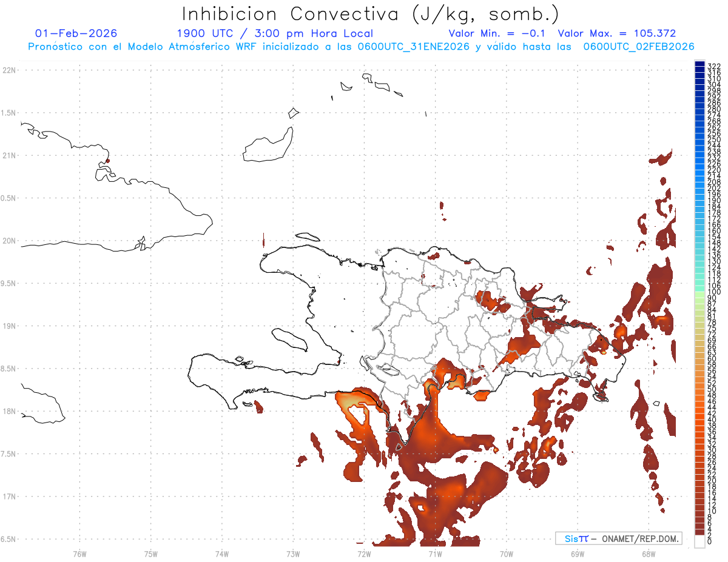Click the '8.5N' latitude label
This screenshot has width=728, height=562.
coord(9,369)
